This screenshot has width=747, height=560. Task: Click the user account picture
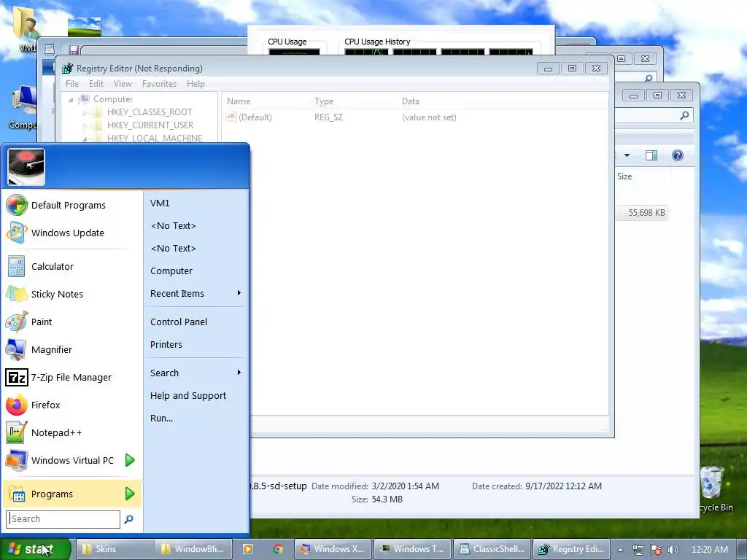tap(26, 167)
